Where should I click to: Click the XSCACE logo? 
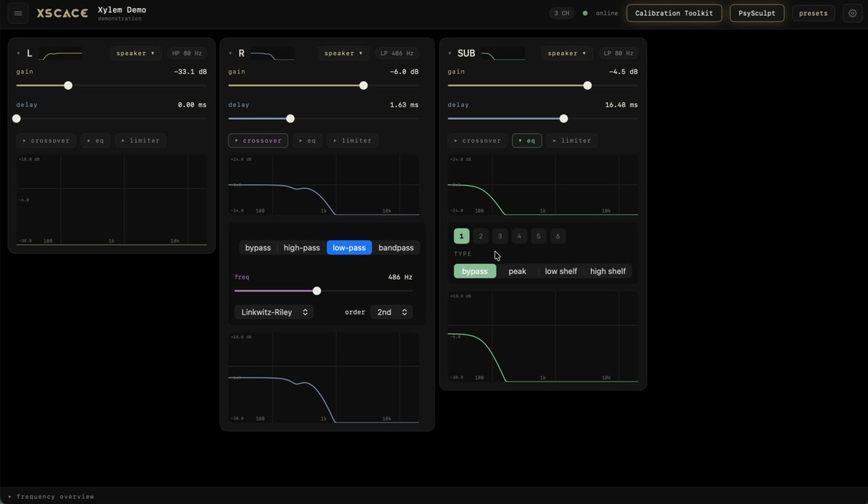pos(62,13)
